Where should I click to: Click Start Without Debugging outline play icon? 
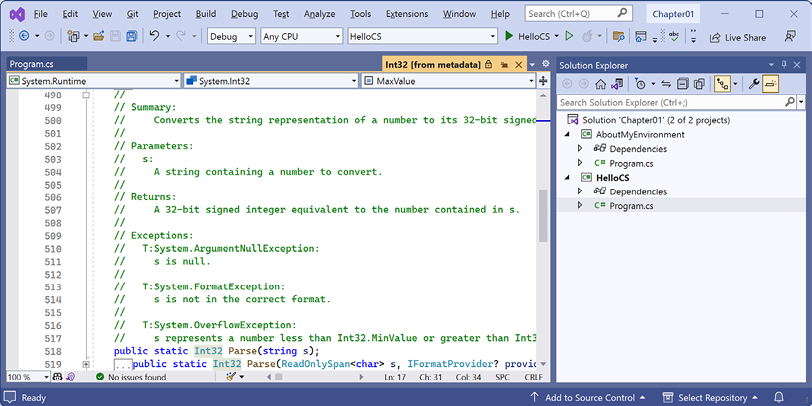pos(569,36)
